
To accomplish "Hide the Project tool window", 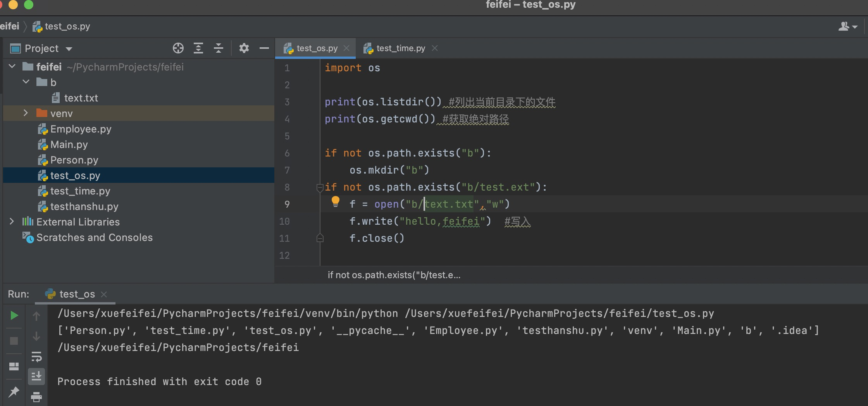I will tap(264, 48).
